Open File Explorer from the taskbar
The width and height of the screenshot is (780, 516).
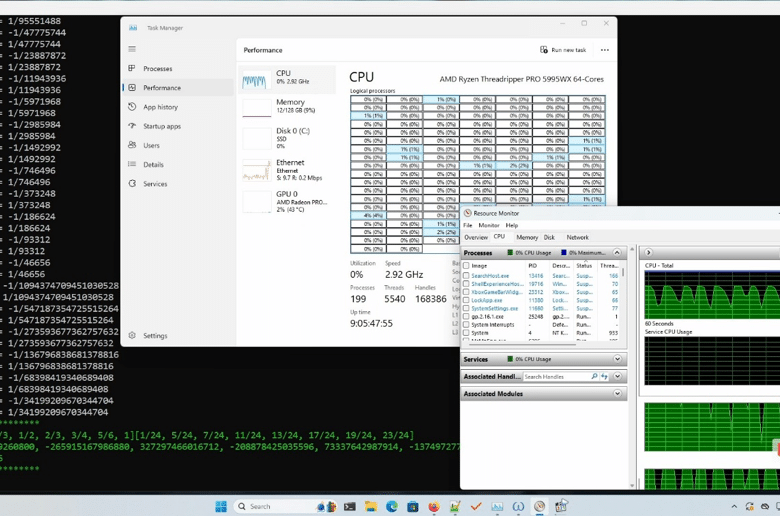[371, 507]
